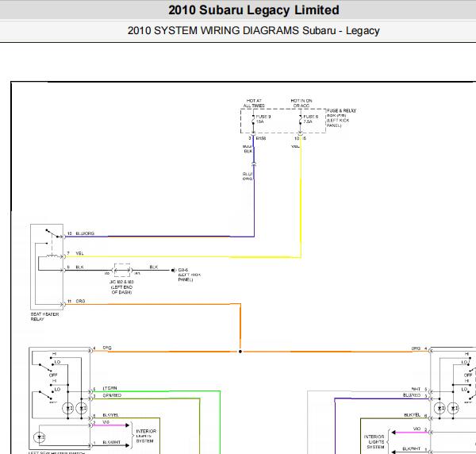The width and height of the screenshot is (476, 454).
Task: Click the GRN/RED wire label
Action: click(x=112, y=396)
